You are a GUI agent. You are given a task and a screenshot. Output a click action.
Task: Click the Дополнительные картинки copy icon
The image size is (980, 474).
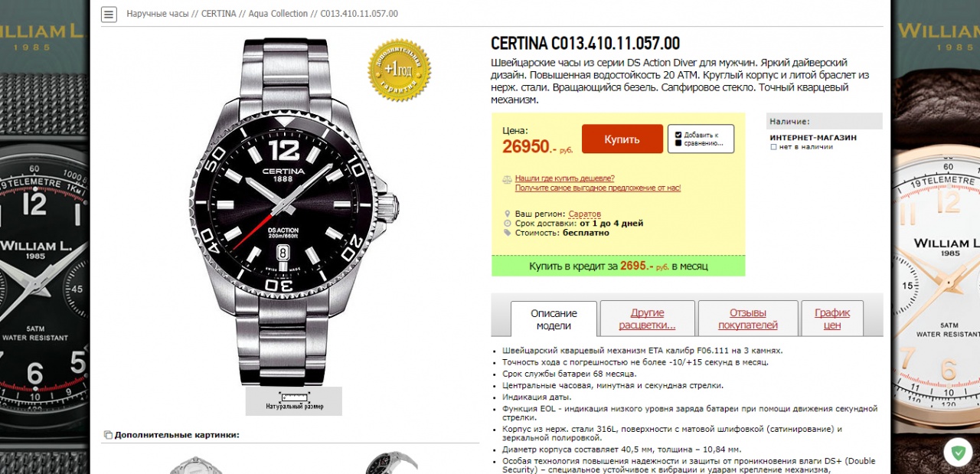[108, 435]
